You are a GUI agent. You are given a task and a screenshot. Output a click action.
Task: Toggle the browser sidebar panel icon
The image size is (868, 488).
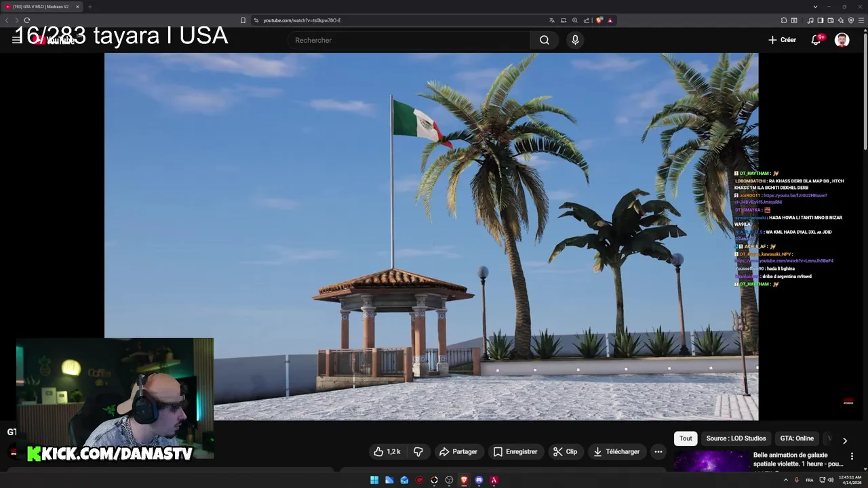point(820,20)
